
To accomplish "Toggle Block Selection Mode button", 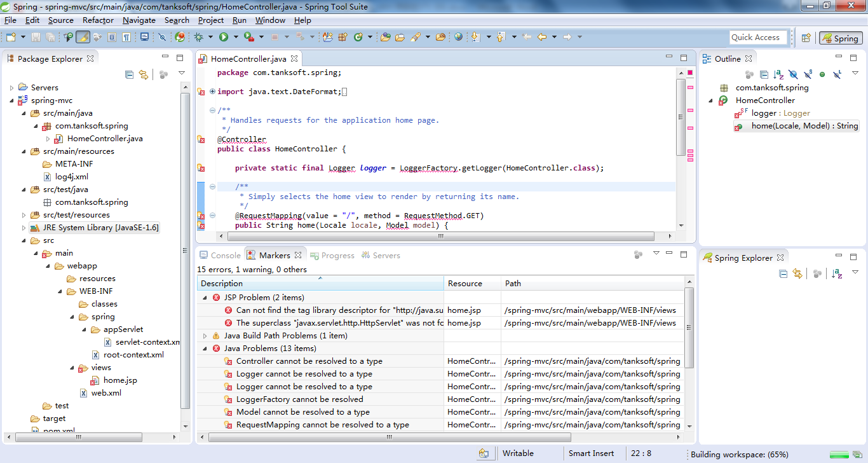I will pos(112,37).
